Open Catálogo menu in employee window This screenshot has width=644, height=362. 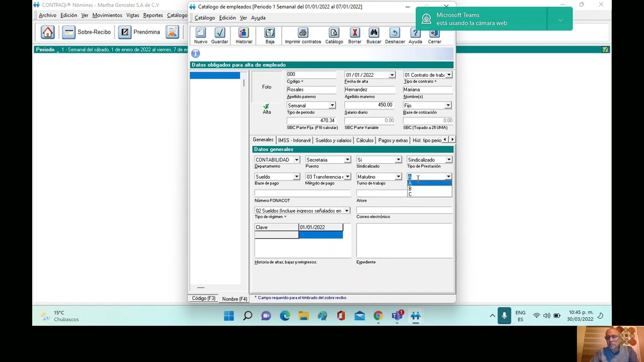click(x=205, y=18)
